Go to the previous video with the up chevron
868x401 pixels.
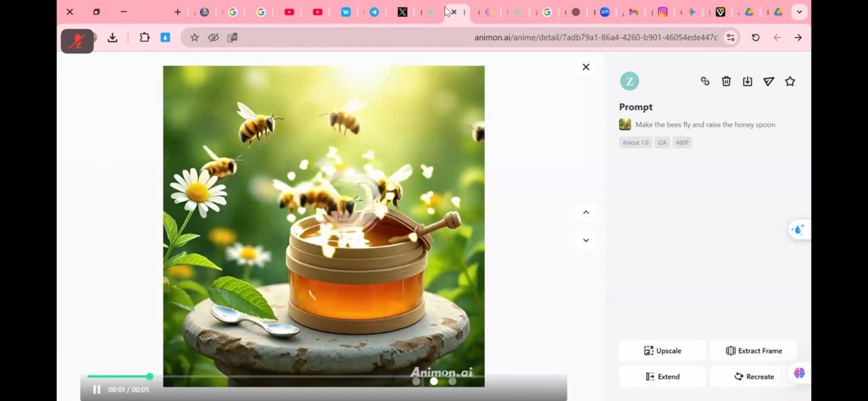(x=586, y=212)
